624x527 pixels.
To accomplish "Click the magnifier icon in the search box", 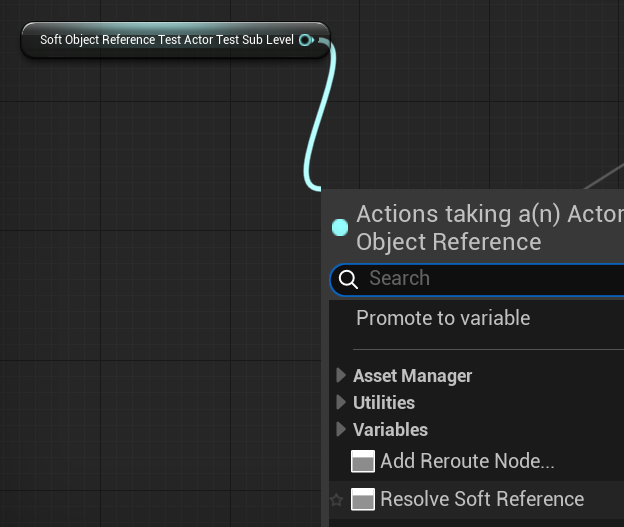I will point(348,279).
